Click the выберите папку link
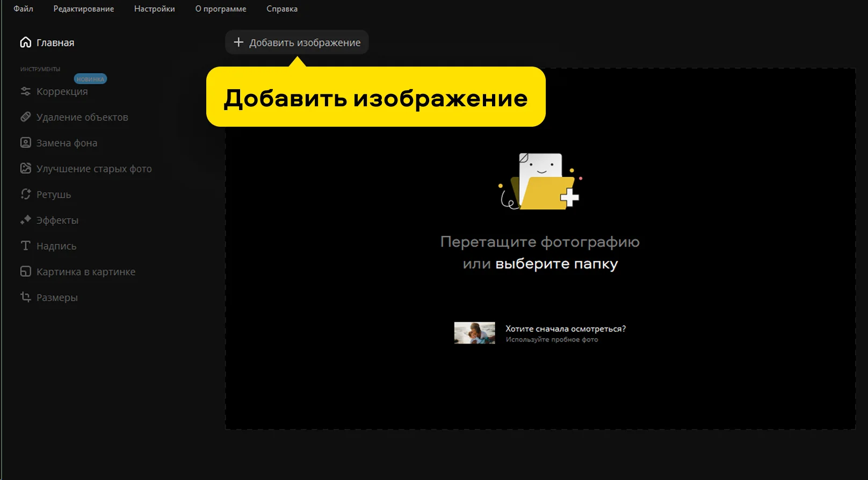Screen dimensions: 868x480 [x=556, y=264]
